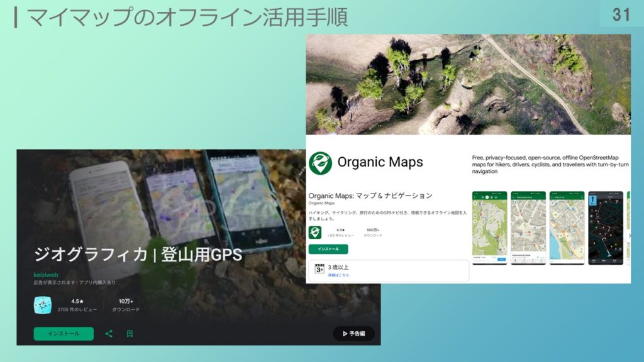Click the Geographica wishlist bookmark icon
The height and width of the screenshot is (362, 644).
pyautogui.click(x=130, y=334)
